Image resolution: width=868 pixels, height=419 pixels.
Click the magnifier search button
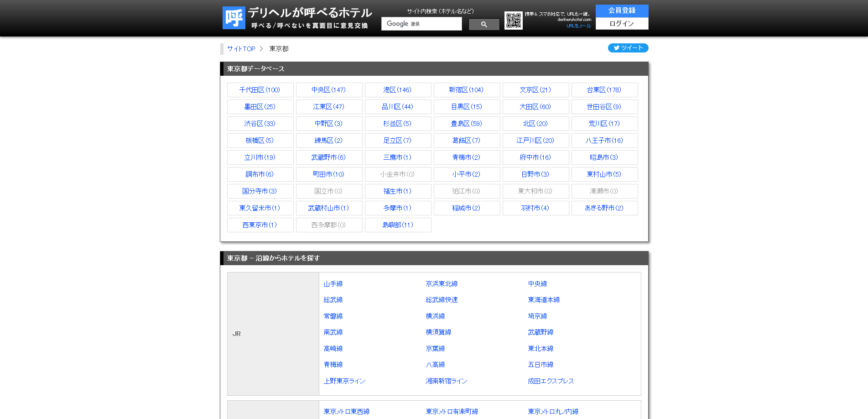484,24
